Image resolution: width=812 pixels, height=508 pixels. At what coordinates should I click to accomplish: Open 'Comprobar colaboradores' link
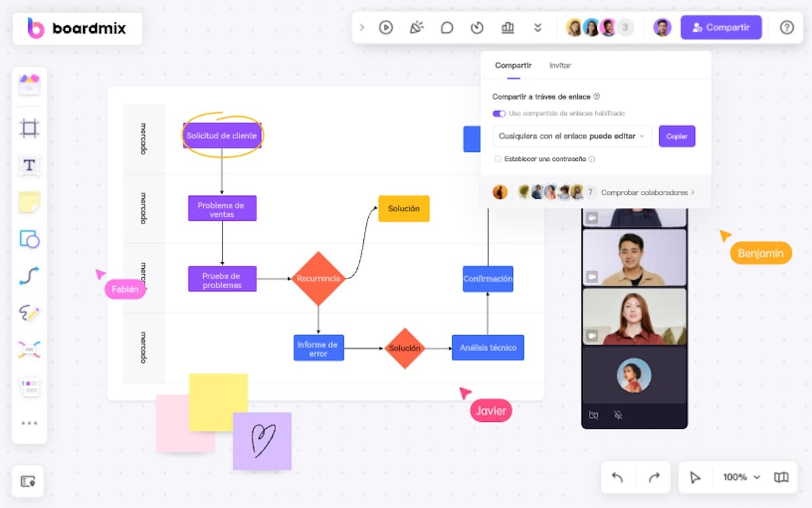pyautogui.click(x=648, y=192)
